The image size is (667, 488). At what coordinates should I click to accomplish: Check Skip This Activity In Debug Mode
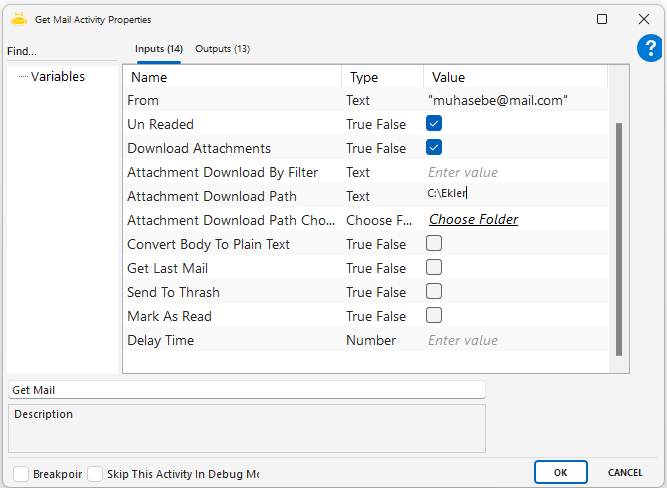click(95, 473)
